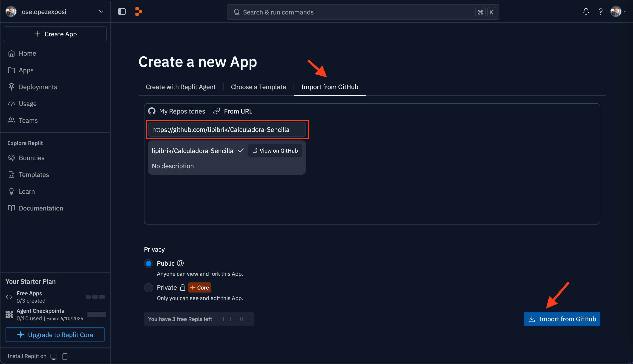Open Bounties from the sidebar
Viewport: 633px width, 364px height.
32,158
